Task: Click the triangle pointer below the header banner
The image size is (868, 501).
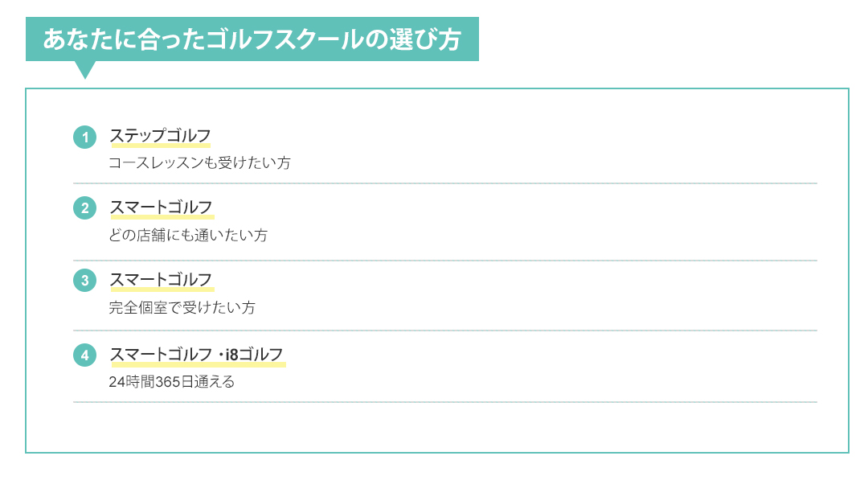Action: [x=84, y=69]
